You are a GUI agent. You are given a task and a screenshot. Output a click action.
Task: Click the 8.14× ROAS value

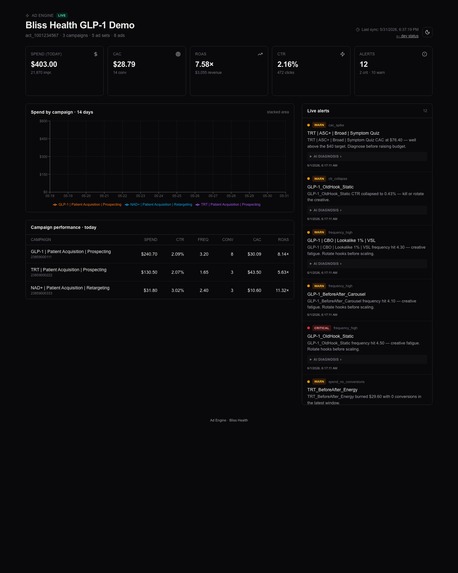pos(283,254)
